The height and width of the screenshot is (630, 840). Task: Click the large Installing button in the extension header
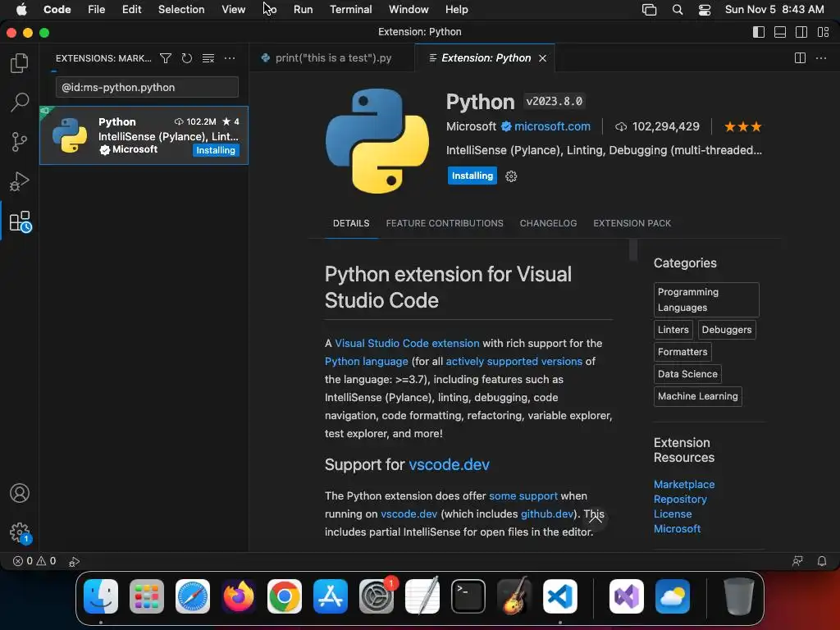tap(472, 176)
